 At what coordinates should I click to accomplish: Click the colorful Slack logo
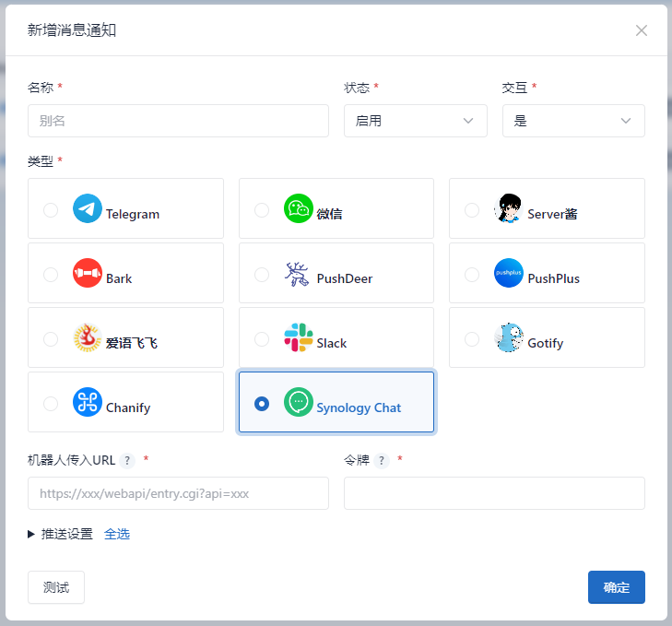point(299,337)
